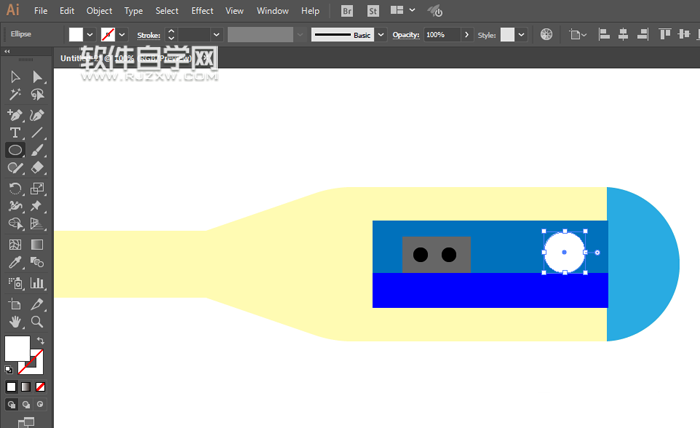The width and height of the screenshot is (700, 428).
Task: Pick the Column Graph tool
Action: pyautogui.click(x=38, y=283)
